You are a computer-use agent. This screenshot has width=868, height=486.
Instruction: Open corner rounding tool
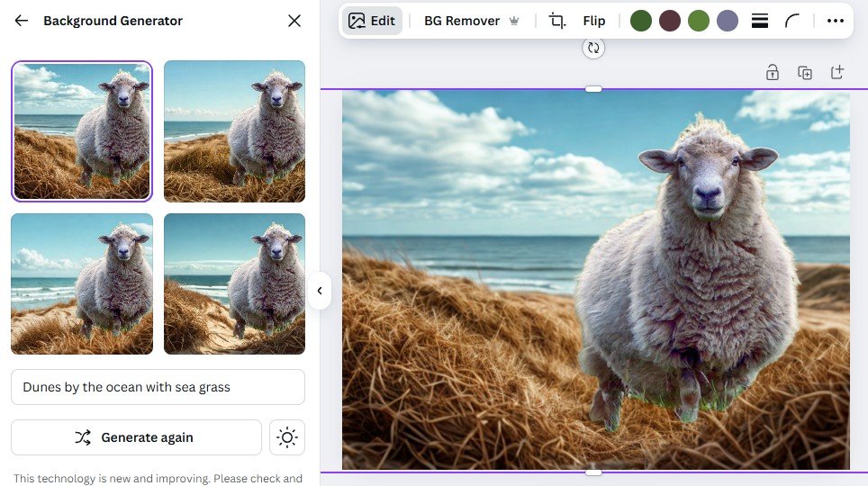pos(792,21)
